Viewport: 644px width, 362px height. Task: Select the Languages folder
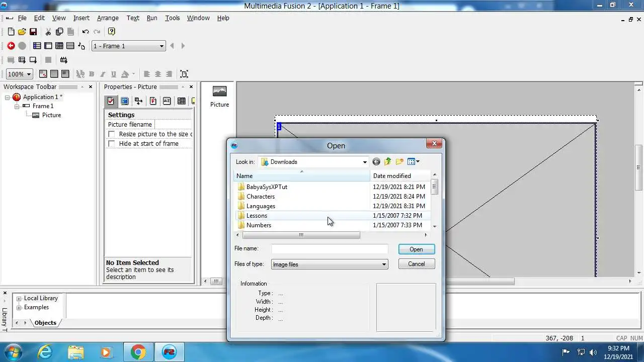click(x=261, y=206)
